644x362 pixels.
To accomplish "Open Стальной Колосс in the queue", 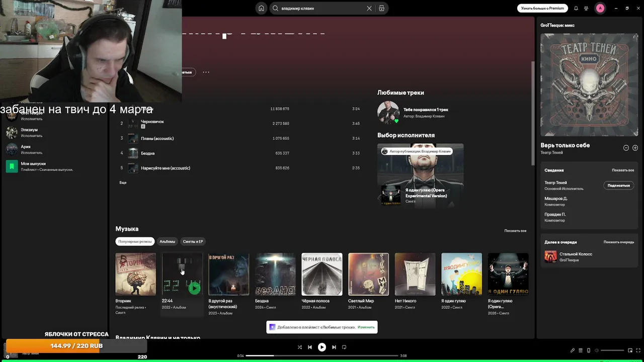I will [576, 254].
